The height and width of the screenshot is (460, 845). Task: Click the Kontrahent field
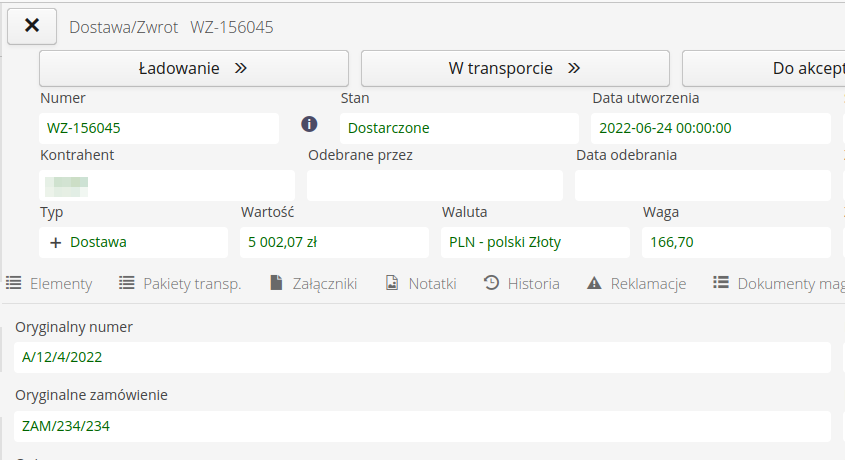167,185
